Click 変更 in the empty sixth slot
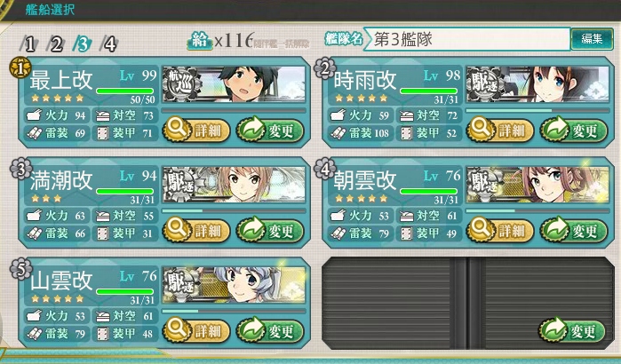The height and width of the screenshot is (364, 621). coord(572,330)
